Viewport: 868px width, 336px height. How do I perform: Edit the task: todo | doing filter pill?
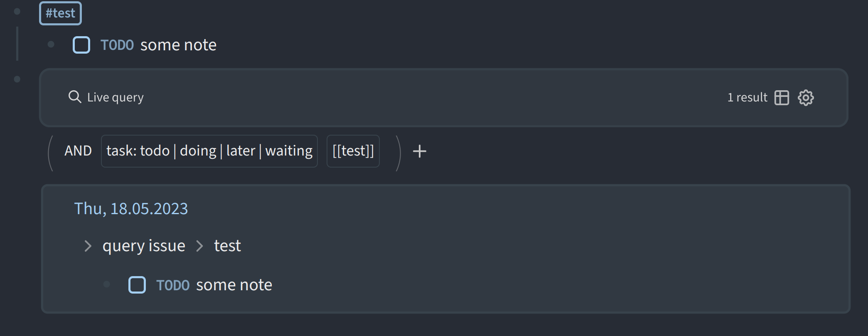[x=209, y=151]
